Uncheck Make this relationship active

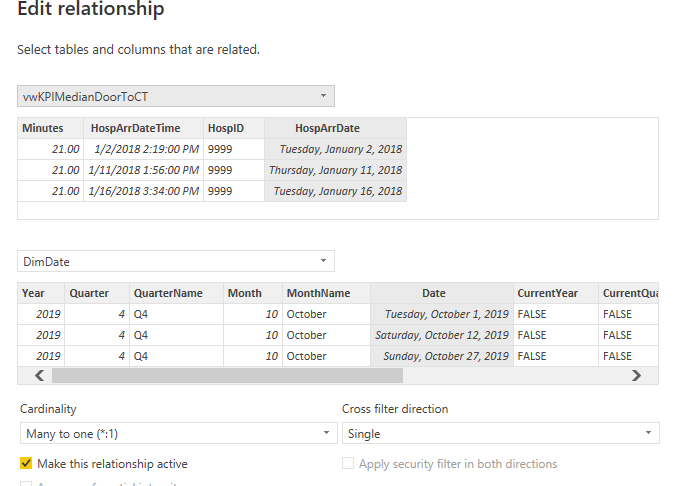coord(26,464)
